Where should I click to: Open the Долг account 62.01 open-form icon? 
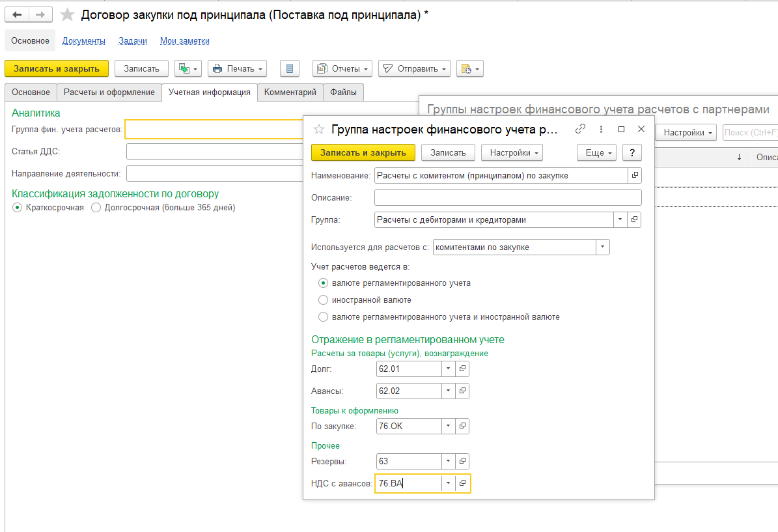(463, 369)
